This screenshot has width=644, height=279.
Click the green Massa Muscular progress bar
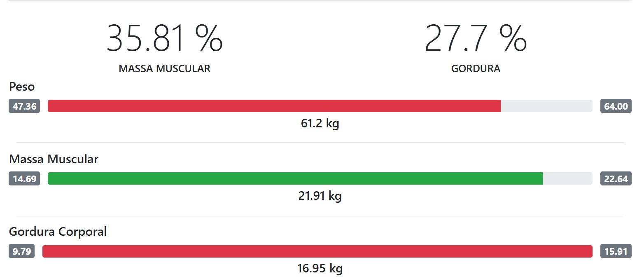click(295, 178)
